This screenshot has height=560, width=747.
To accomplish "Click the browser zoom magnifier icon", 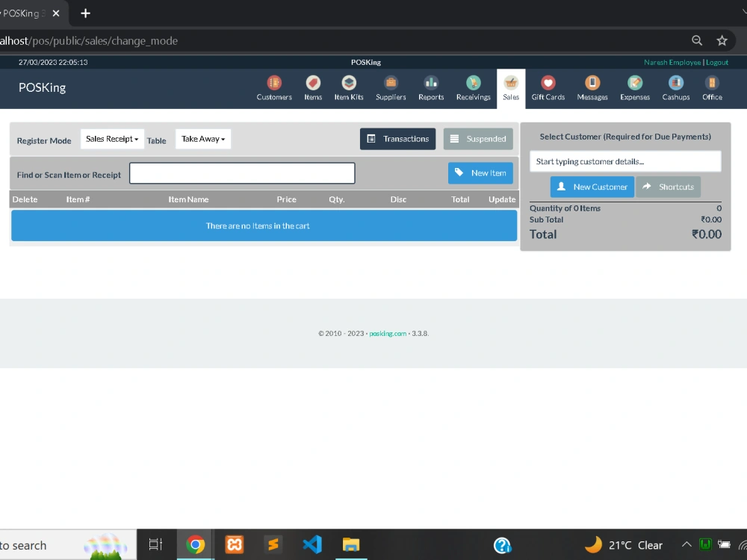I will pos(697,40).
